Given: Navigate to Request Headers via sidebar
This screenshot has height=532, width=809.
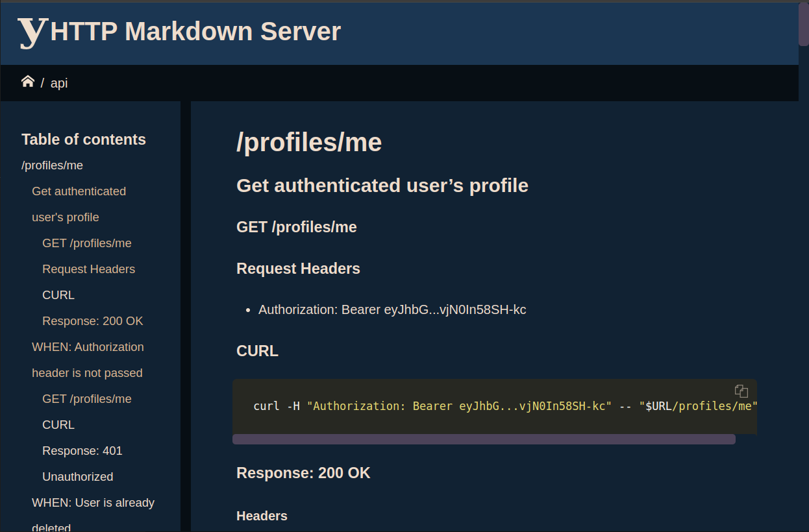Looking at the screenshot, I should 88,269.
